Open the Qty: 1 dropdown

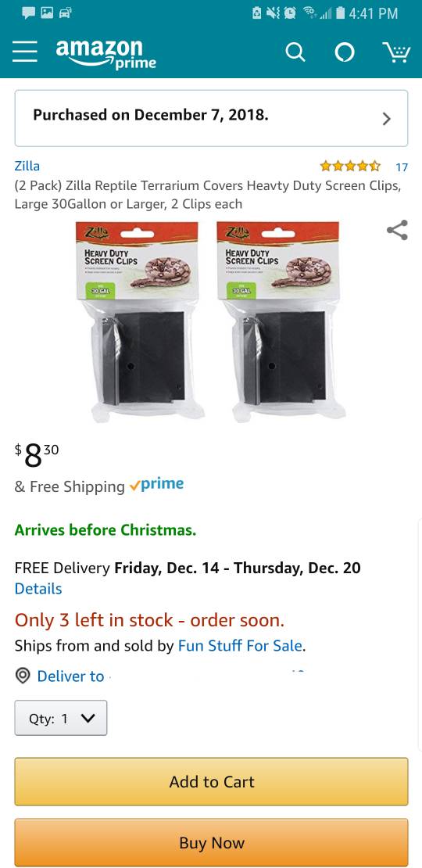(x=61, y=718)
